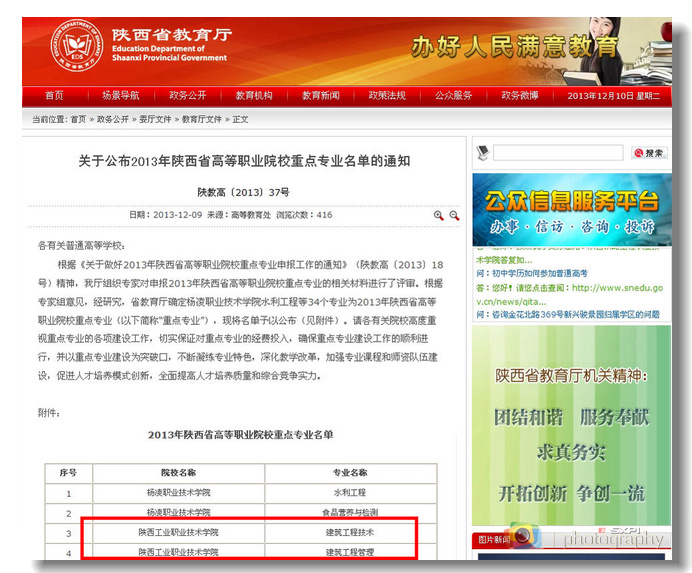This screenshot has width=692, height=573.
Task: Click the zoom-in magnifier icon
Action: point(438,215)
